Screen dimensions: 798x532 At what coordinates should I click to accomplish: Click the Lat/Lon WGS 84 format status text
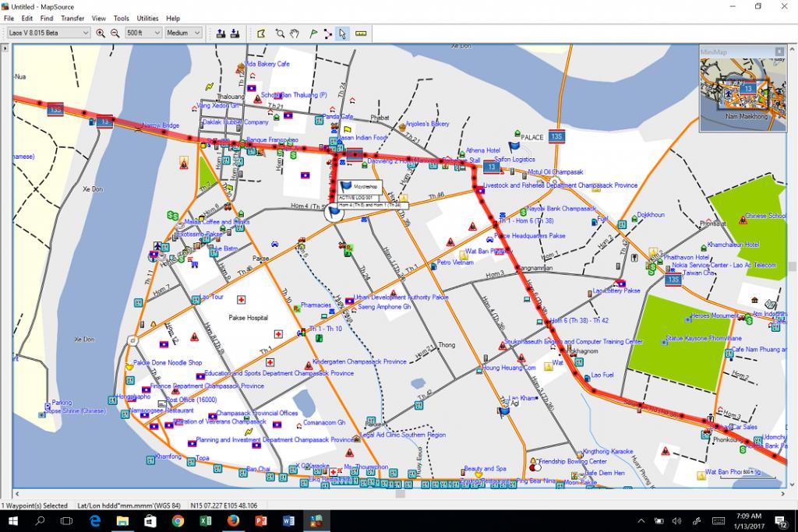coord(129,506)
